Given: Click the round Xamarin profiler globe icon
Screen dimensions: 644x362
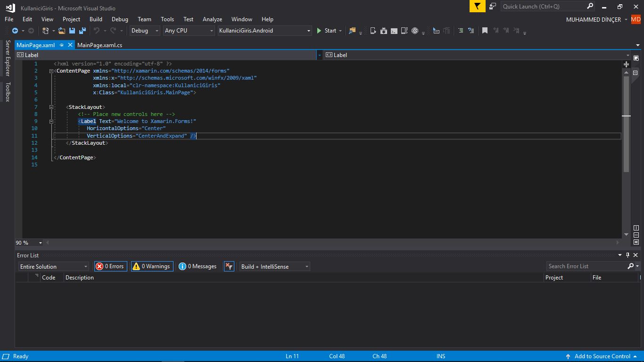Looking at the screenshot, I should [415, 31].
